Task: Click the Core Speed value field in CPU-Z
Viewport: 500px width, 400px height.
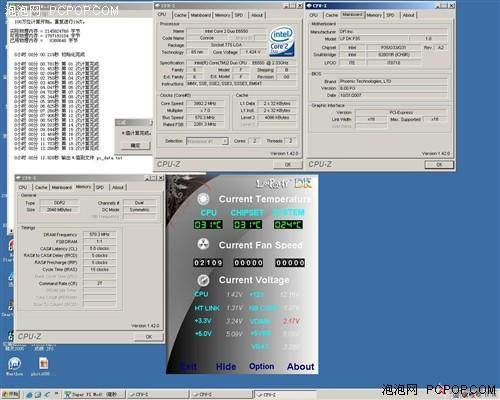Action: pyautogui.click(x=205, y=103)
